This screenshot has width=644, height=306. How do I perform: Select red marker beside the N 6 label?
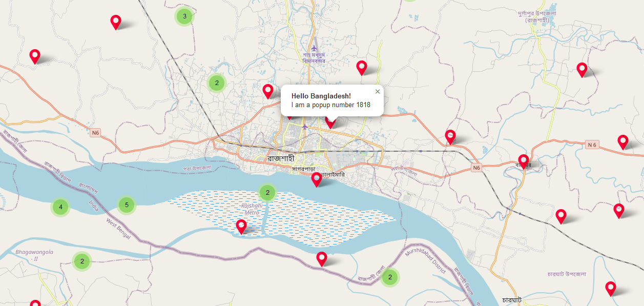coord(623,142)
